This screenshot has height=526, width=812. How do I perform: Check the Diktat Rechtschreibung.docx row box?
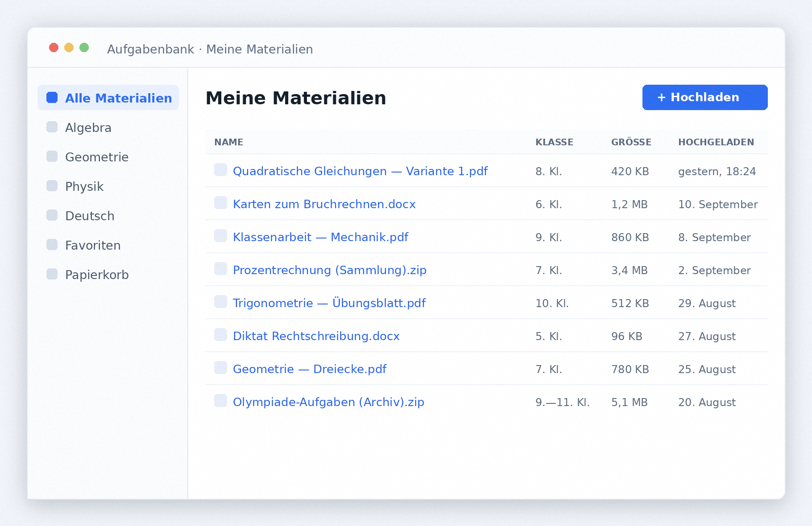point(220,335)
